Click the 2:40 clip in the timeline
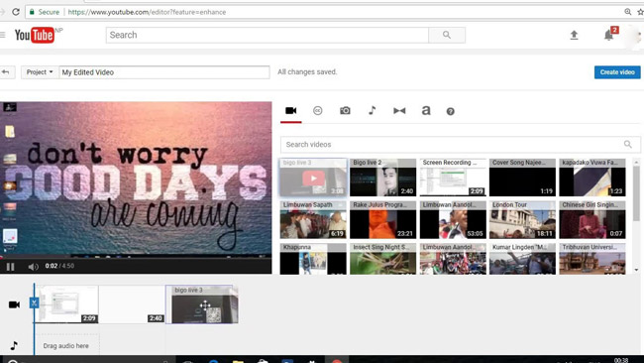This screenshot has width=644, height=363. pyautogui.click(x=132, y=304)
